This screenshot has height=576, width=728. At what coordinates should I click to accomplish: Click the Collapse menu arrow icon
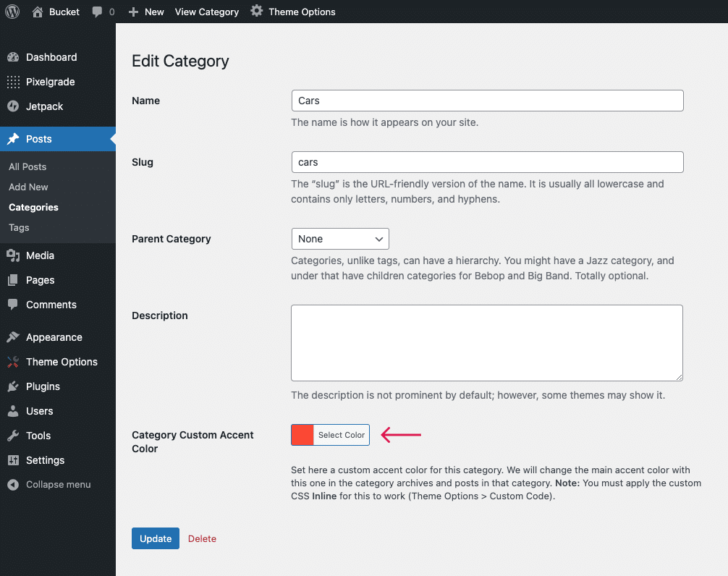13,485
